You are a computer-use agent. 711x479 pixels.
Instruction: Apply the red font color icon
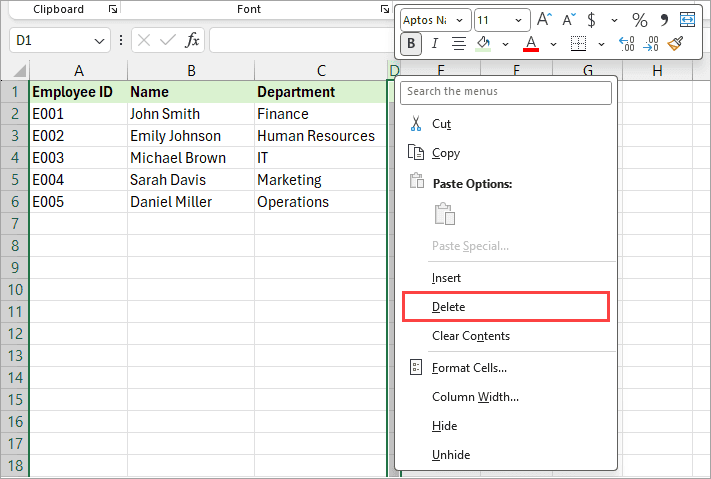(x=531, y=44)
